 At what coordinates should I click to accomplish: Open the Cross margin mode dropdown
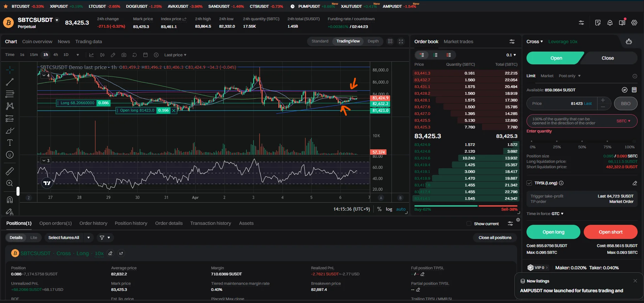point(535,41)
